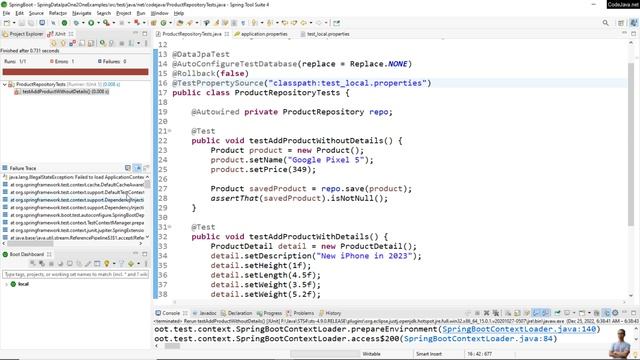The width and height of the screenshot is (640, 360).
Task: Click Console settings gear icon
Action: tap(615, 313)
